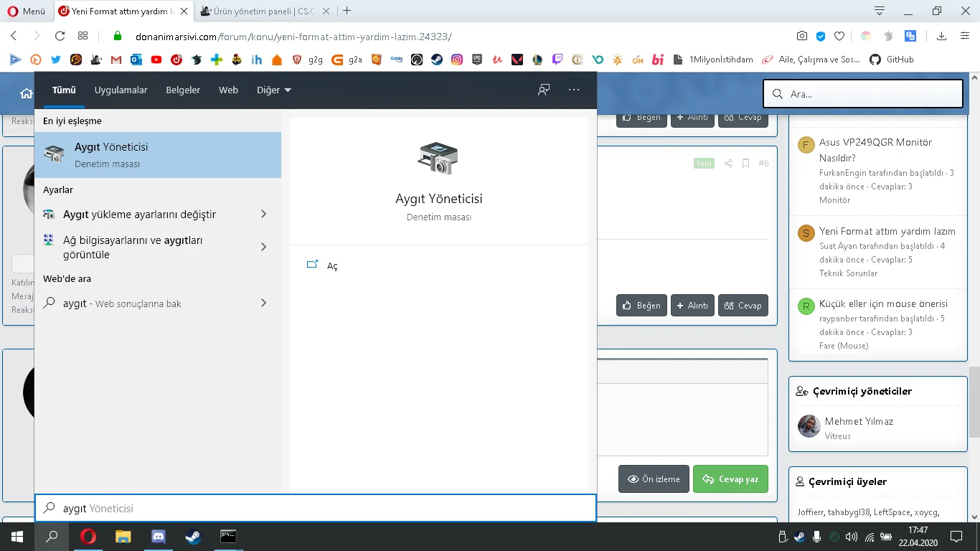Select aygıt - Web sonuçlarına bak result

pyautogui.click(x=158, y=303)
